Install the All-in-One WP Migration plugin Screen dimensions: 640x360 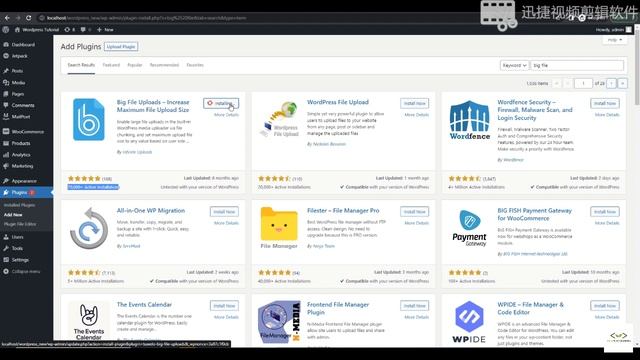pos(224,211)
